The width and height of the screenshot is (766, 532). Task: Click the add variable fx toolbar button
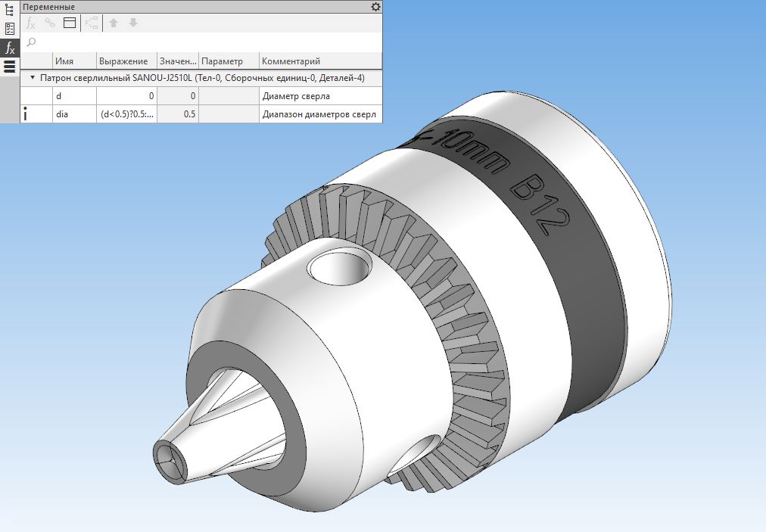click(31, 23)
